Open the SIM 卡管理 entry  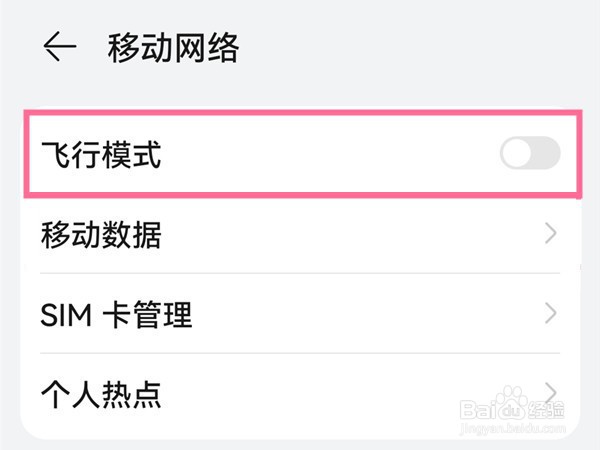coord(300,315)
